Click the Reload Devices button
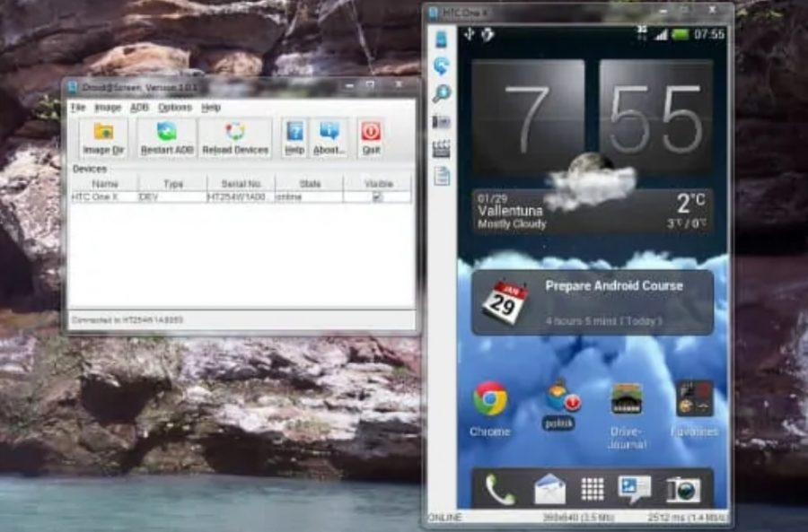 (236, 137)
